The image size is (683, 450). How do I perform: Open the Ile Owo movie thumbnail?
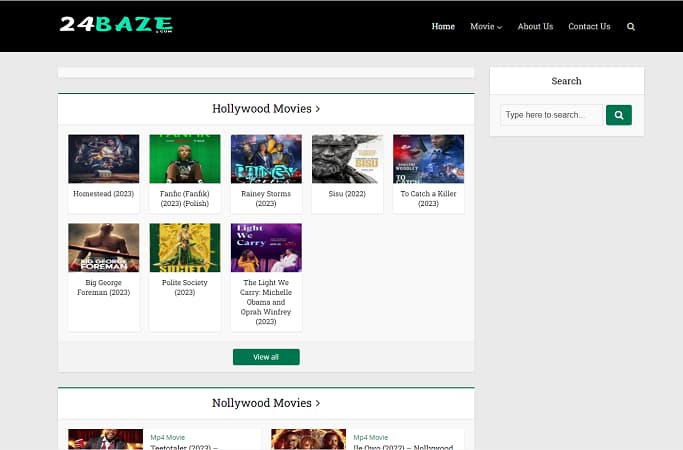click(x=308, y=439)
